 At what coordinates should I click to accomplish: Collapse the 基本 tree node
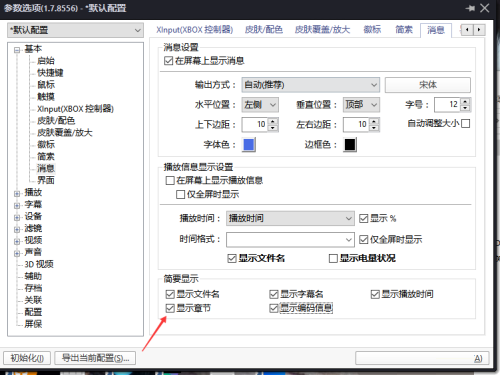click(x=17, y=50)
